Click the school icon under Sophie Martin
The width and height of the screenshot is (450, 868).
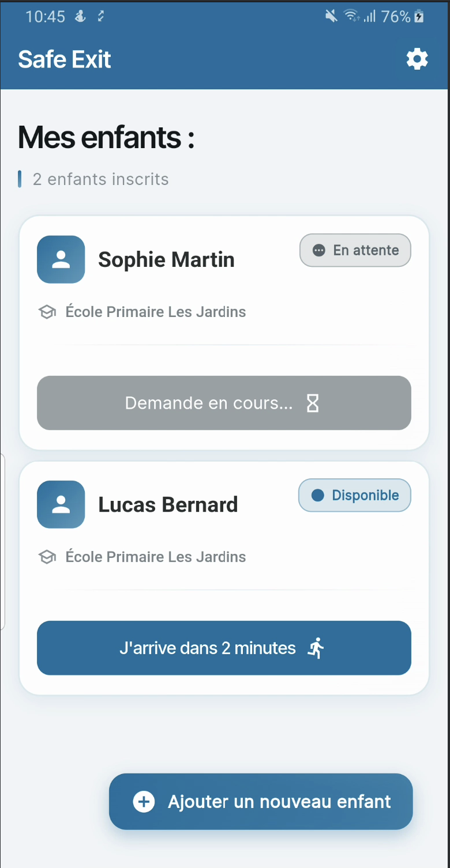pyautogui.click(x=47, y=312)
